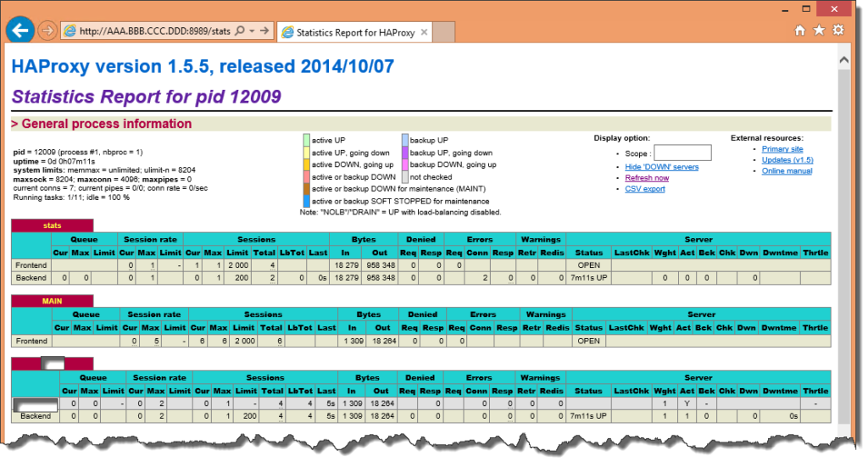Click the NOLB/DRAIN note text
The height and width of the screenshot is (467, 868).
pyautogui.click(x=400, y=213)
